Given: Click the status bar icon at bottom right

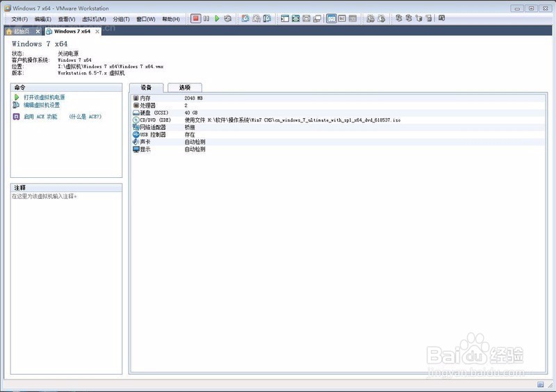Looking at the screenshot, I should (x=540, y=384).
